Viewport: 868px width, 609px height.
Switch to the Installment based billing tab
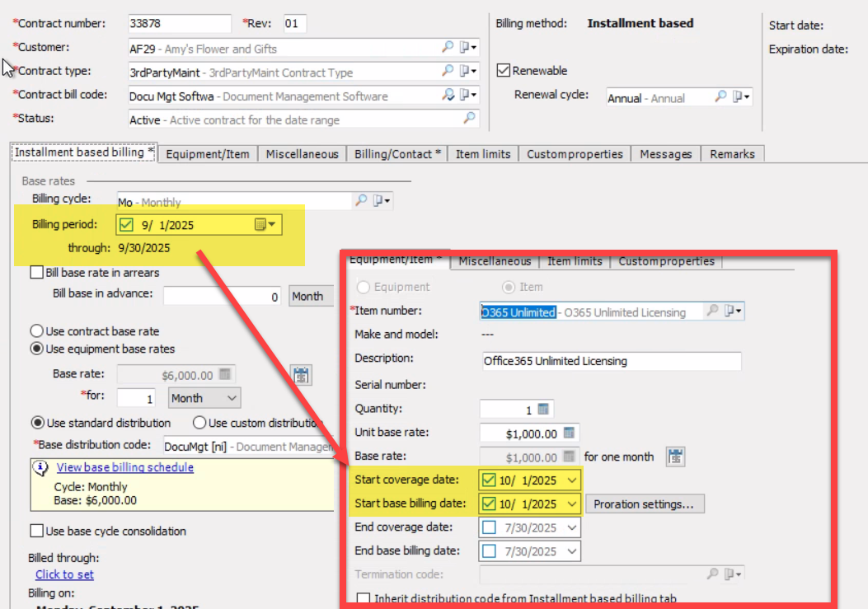[x=84, y=152]
